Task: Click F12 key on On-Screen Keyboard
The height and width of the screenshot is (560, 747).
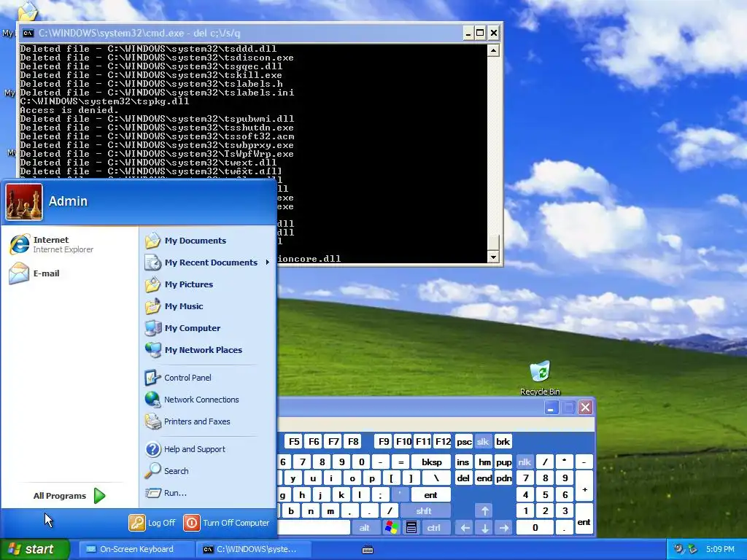Action: (443, 441)
